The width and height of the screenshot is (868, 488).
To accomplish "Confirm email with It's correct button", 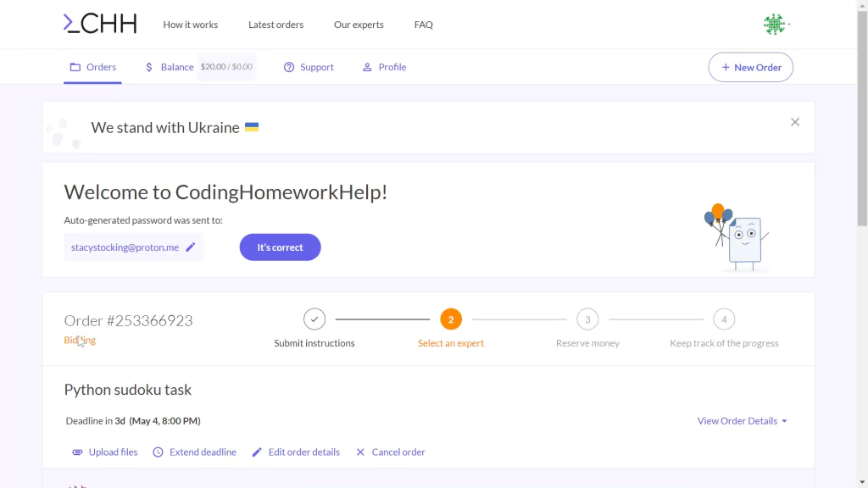I will [x=280, y=247].
